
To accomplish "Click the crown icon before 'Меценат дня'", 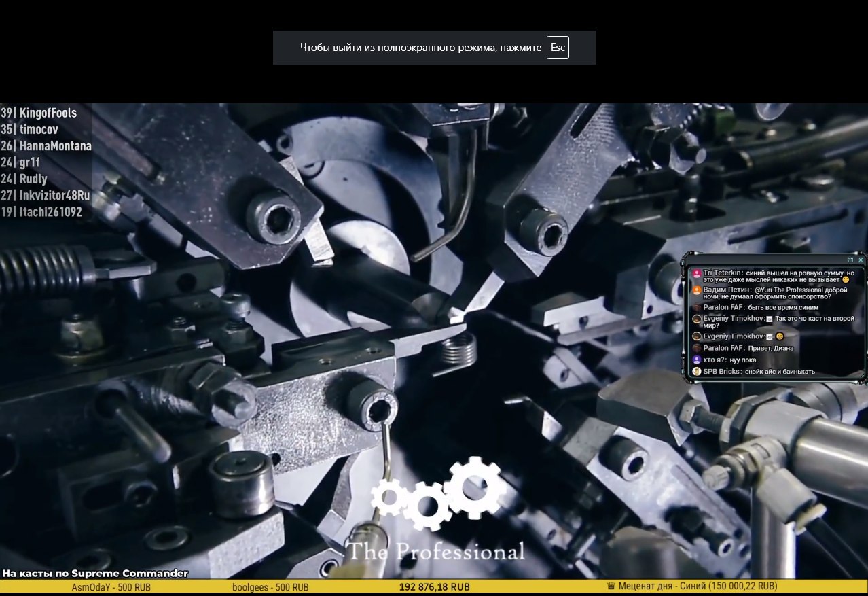I will click(611, 586).
